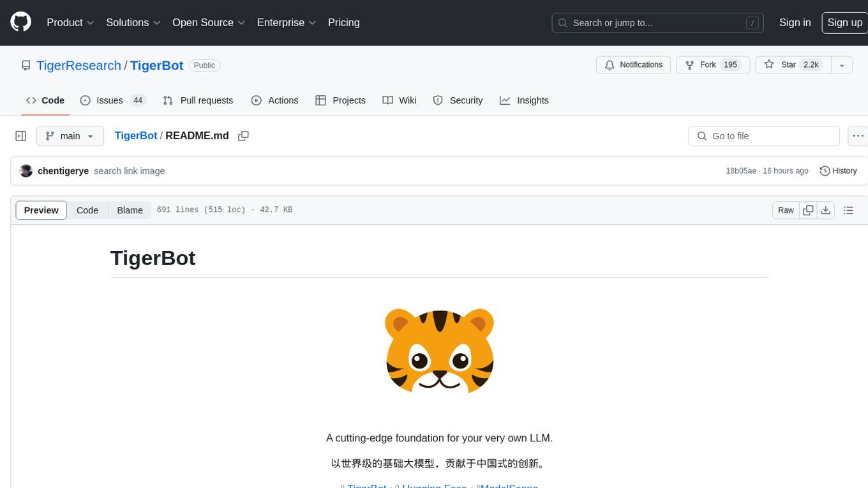868x488 pixels.
Task: Click the Fork count 195
Action: [x=731, y=65]
